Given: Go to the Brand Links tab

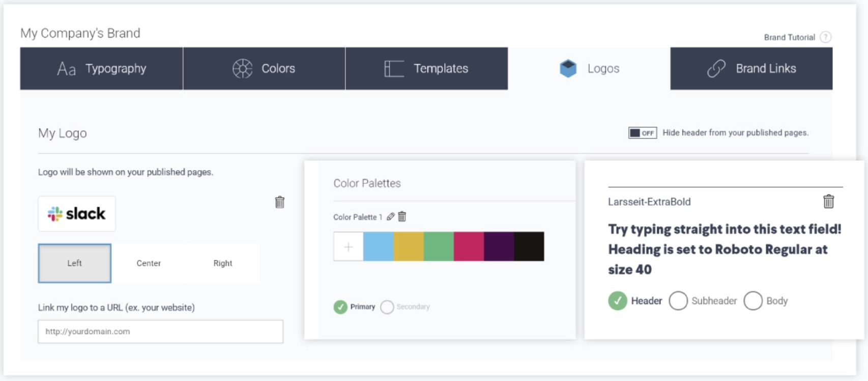Looking at the screenshot, I should [x=751, y=69].
